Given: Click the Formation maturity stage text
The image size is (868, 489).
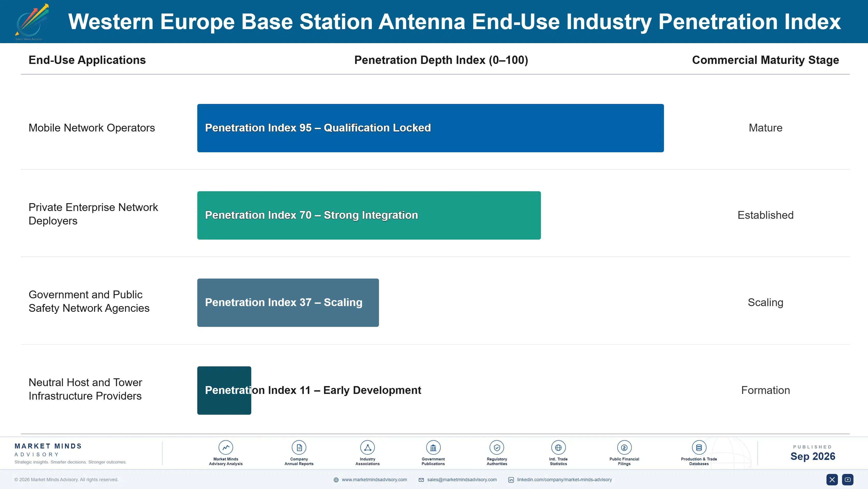Looking at the screenshot, I should tap(765, 390).
